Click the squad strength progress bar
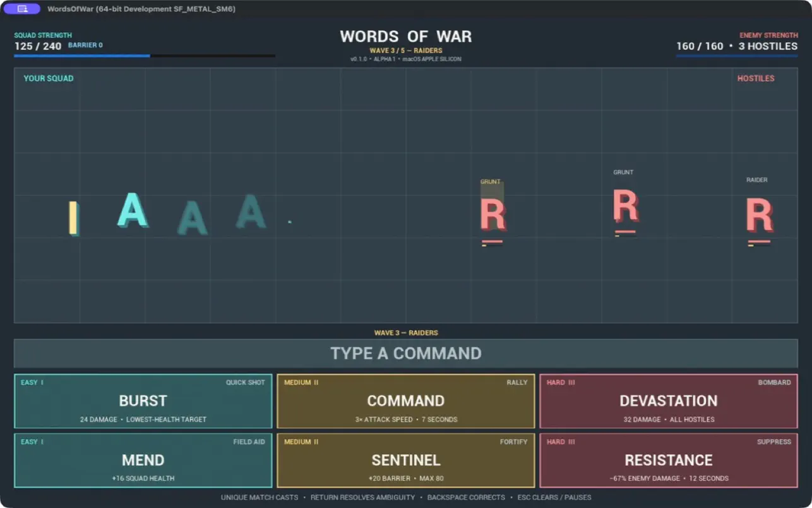Viewport: 812px width, 508px height. 145,56
